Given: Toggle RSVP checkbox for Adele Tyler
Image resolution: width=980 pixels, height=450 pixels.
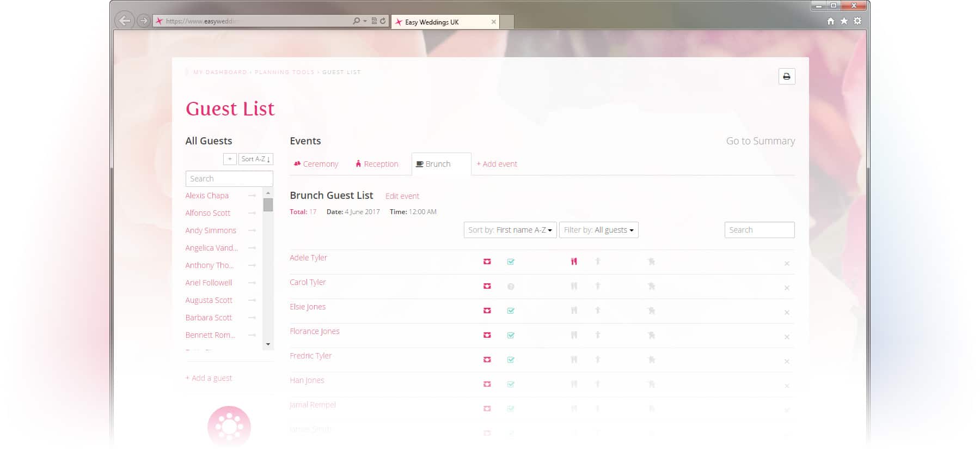Looking at the screenshot, I should tap(511, 262).
